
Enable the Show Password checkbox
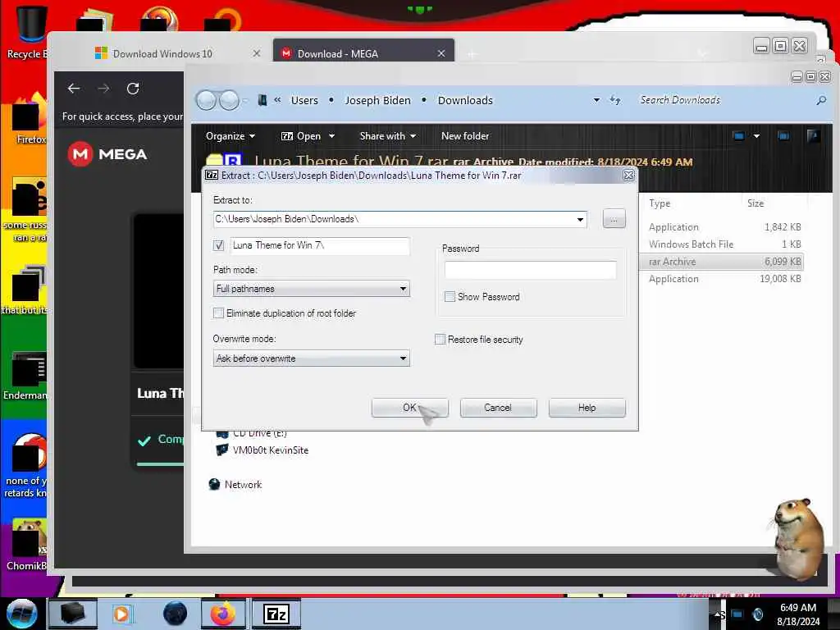450,296
